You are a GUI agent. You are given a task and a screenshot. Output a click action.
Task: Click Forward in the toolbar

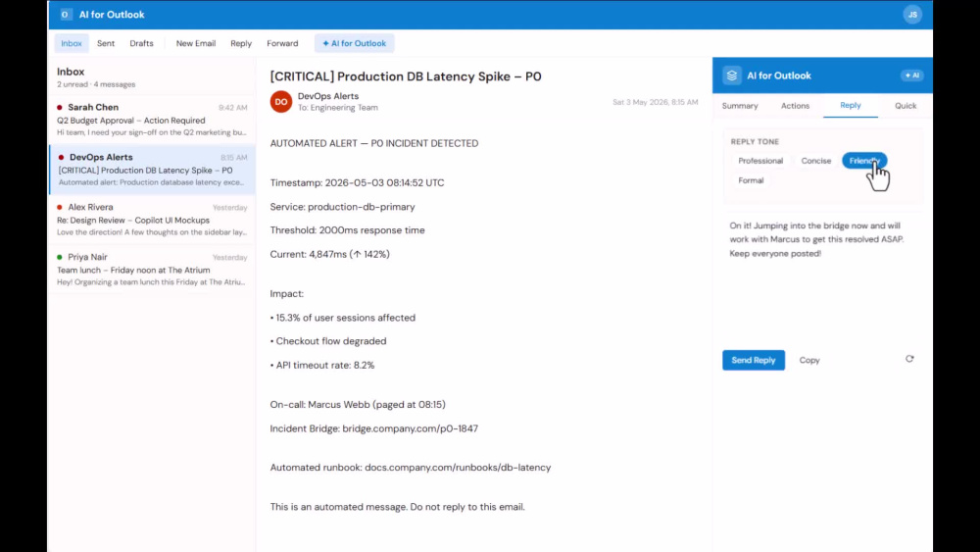282,43
